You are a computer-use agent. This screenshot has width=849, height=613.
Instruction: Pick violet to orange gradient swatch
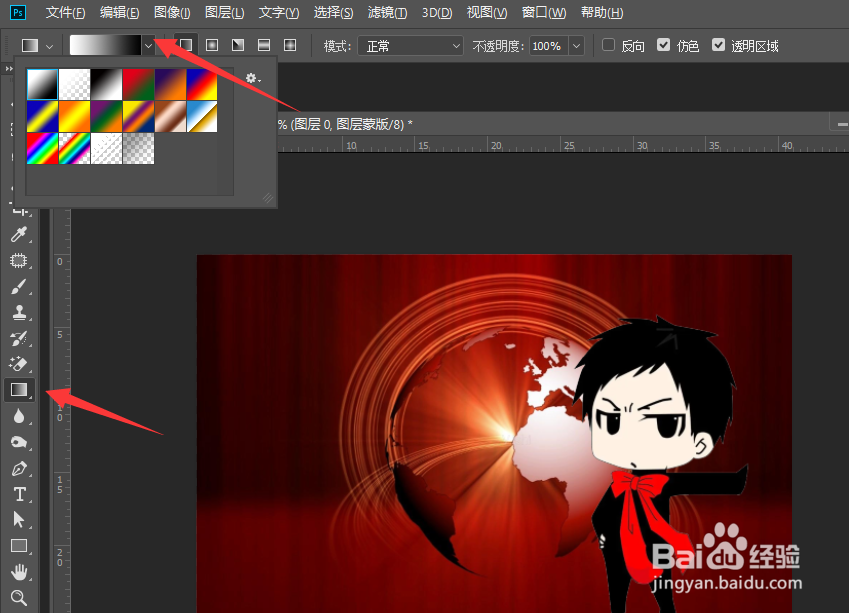pyautogui.click(x=170, y=84)
